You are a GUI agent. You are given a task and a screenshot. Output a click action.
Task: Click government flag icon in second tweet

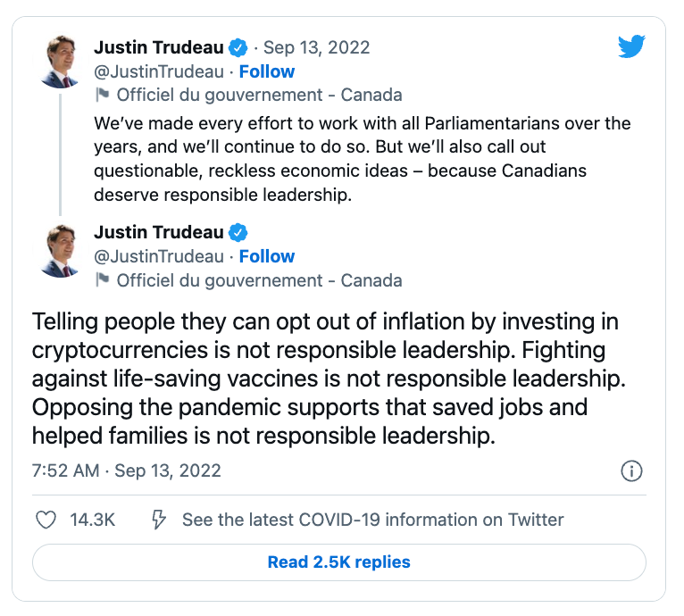[103, 280]
